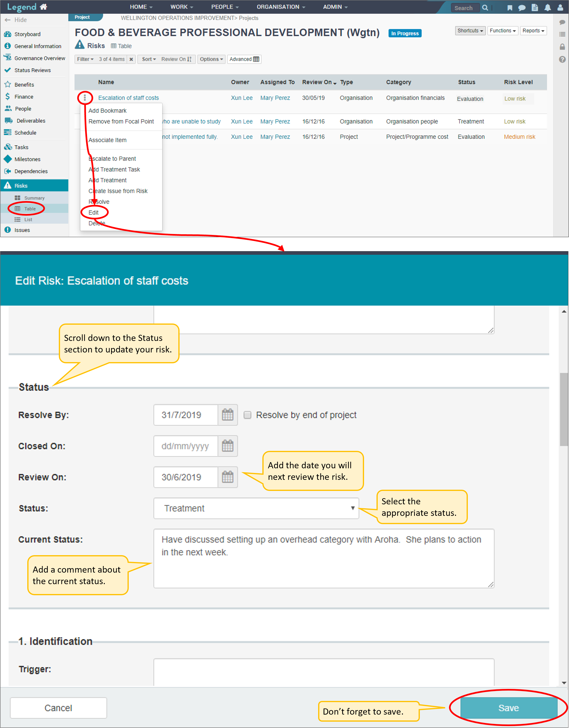569x728 pixels.
Task: Clear the filter with the x button
Action: 131,59
